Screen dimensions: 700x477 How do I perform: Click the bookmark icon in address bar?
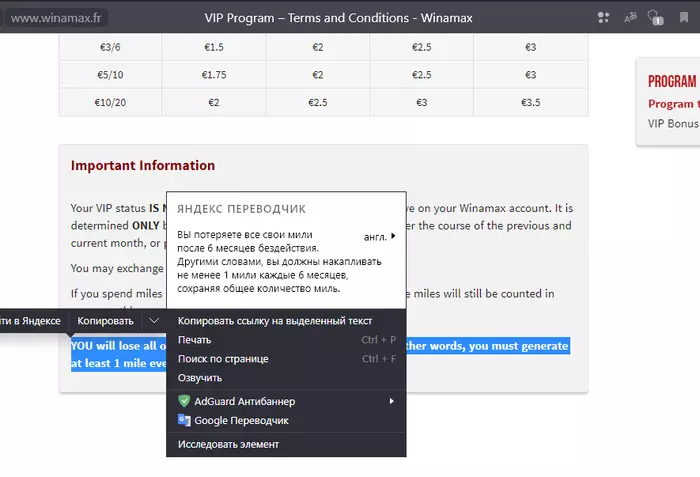[x=683, y=17]
